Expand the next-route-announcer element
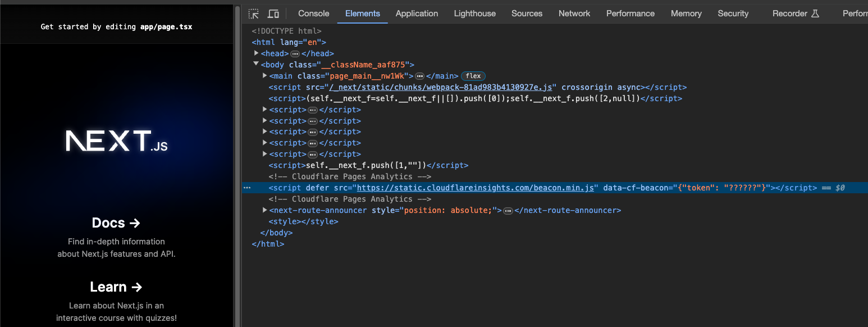Screen dimensions: 868x327 tap(264, 210)
